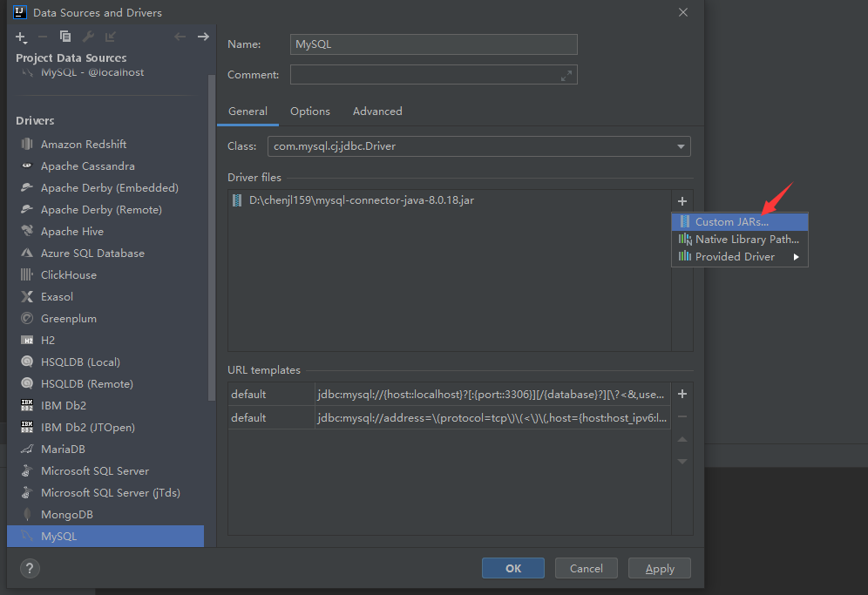868x595 pixels.
Task: Click the make global toolbar icon
Action: (x=111, y=37)
